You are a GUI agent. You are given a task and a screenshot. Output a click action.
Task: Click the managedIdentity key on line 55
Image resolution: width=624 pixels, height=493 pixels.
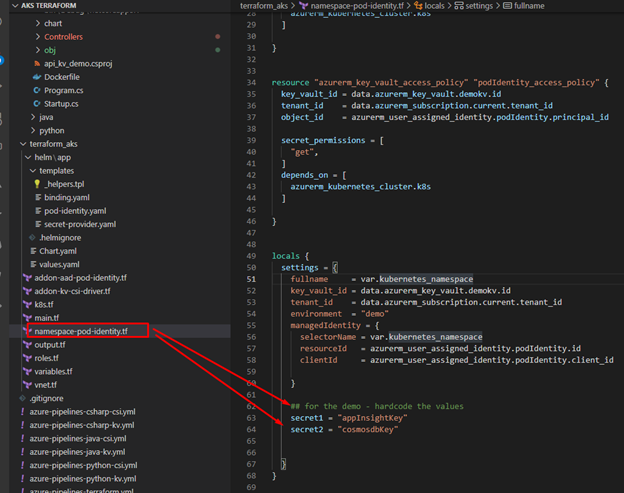click(x=326, y=325)
